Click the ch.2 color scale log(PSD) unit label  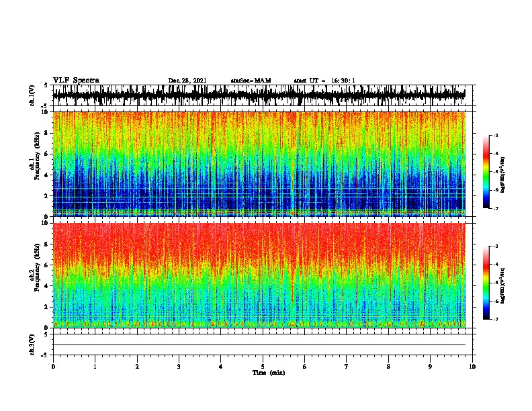(x=503, y=285)
